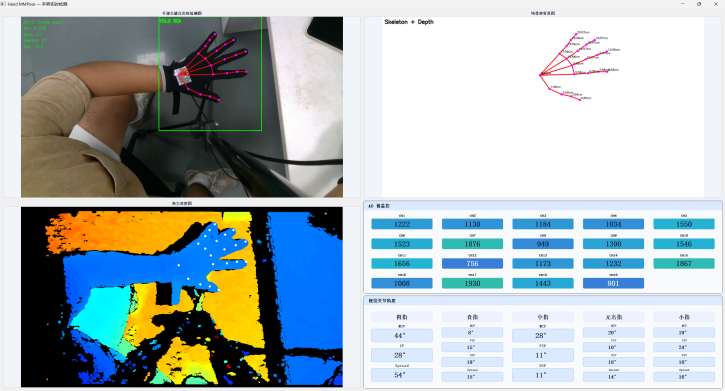Select the AD value 1550 cell
725x391 pixels.
click(x=684, y=224)
